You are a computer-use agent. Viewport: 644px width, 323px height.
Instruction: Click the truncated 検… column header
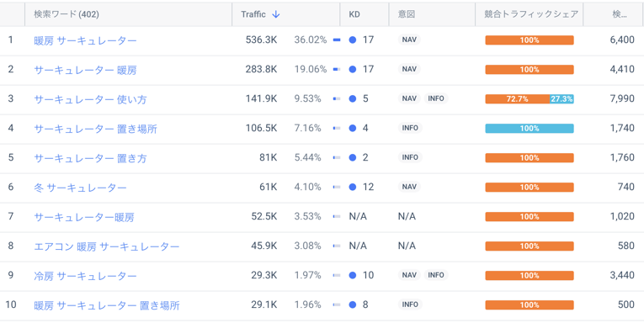[620, 14]
